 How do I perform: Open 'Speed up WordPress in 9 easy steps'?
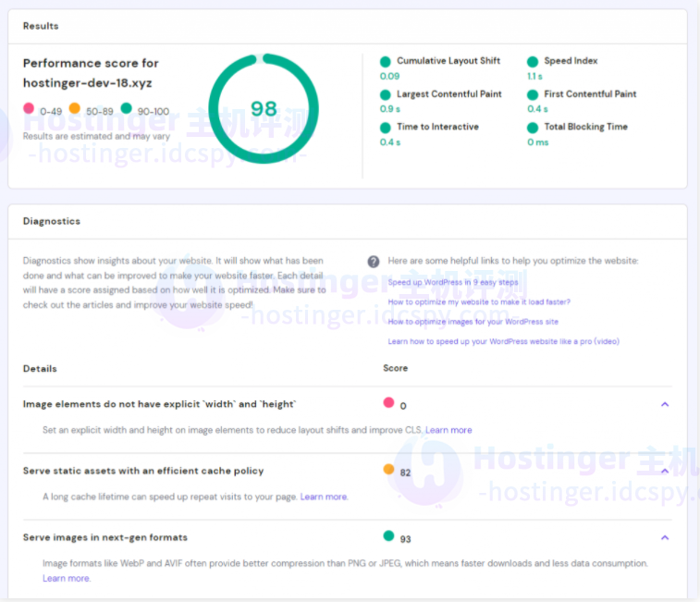point(453,282)
